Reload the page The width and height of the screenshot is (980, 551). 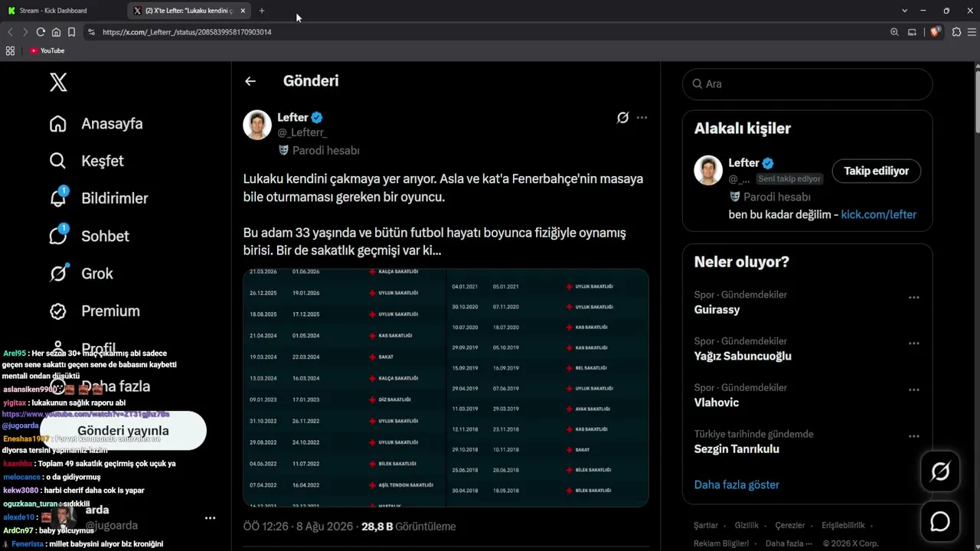tap(41, 32)
